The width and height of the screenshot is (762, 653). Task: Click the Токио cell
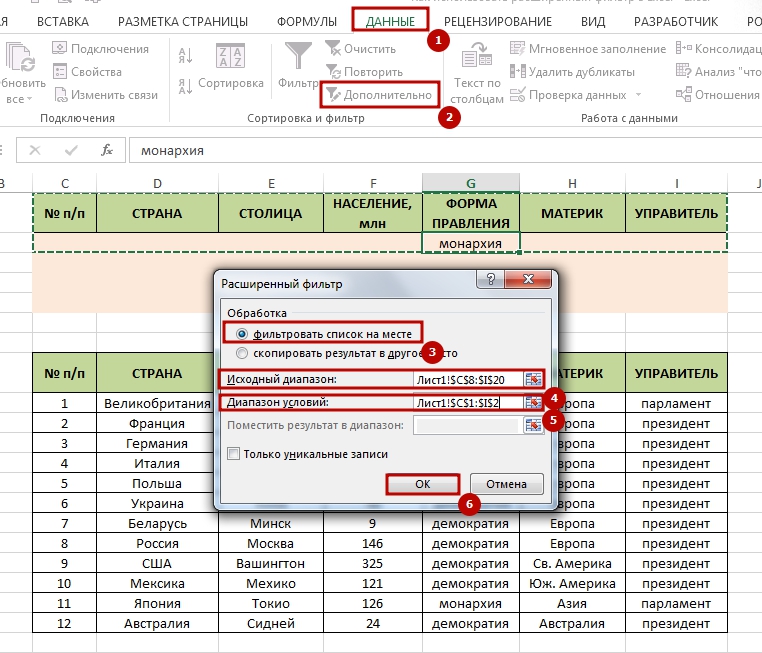click(x=271, y=603)
